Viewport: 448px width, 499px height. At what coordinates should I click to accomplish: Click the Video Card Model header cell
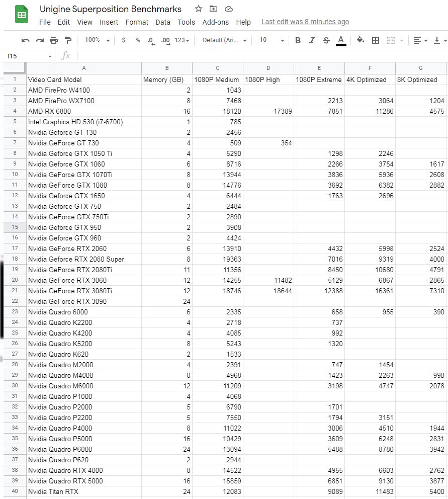click(83, 79)
